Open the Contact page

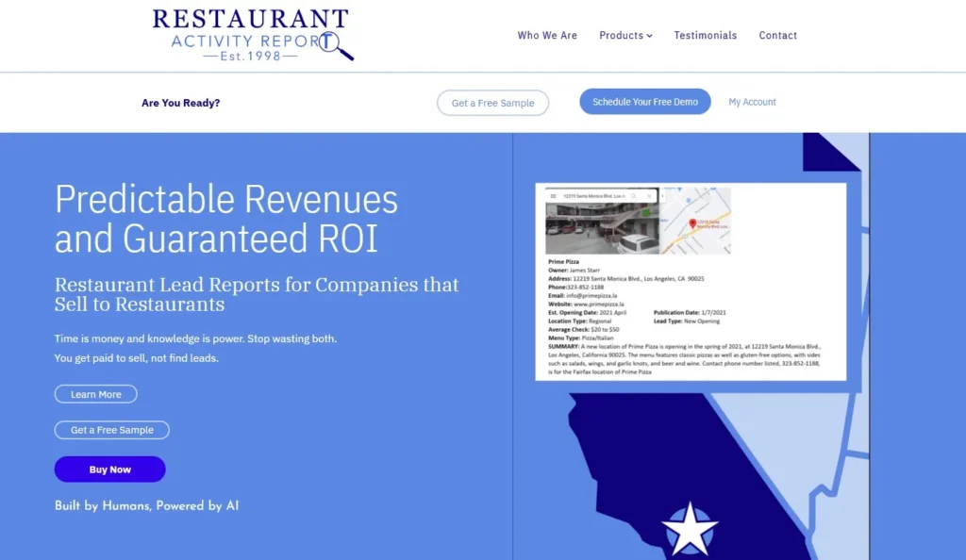777,35
